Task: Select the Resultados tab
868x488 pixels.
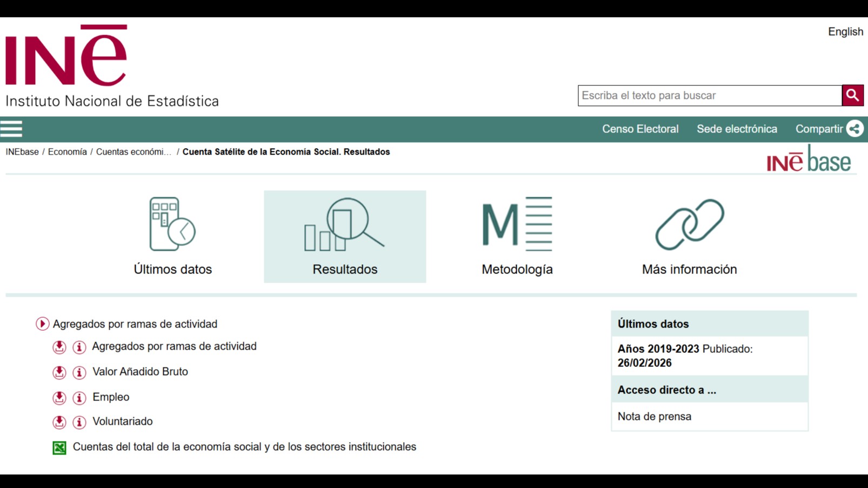Action: (345, 237)
